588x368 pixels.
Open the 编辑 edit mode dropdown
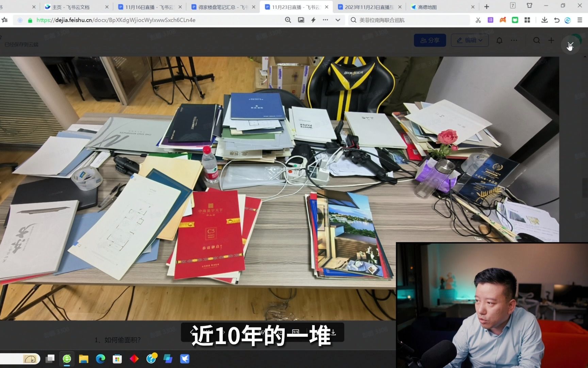[x=470, y=40]
